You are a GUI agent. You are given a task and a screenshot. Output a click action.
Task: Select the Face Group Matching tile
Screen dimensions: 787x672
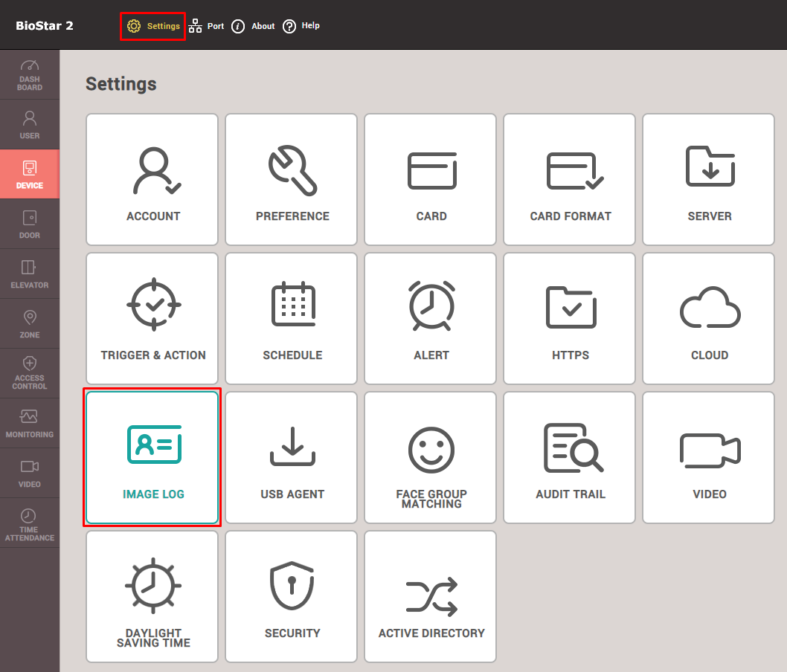pos(431,457)
